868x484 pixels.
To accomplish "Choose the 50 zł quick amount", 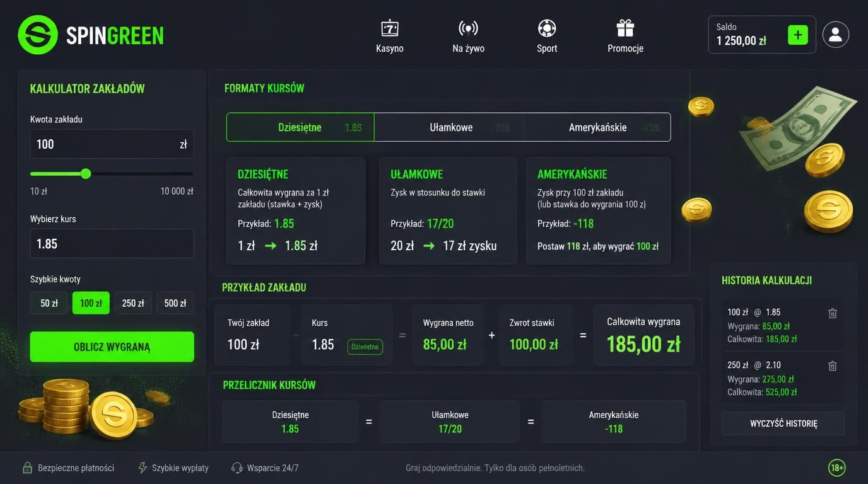I will tap(49, 303).
